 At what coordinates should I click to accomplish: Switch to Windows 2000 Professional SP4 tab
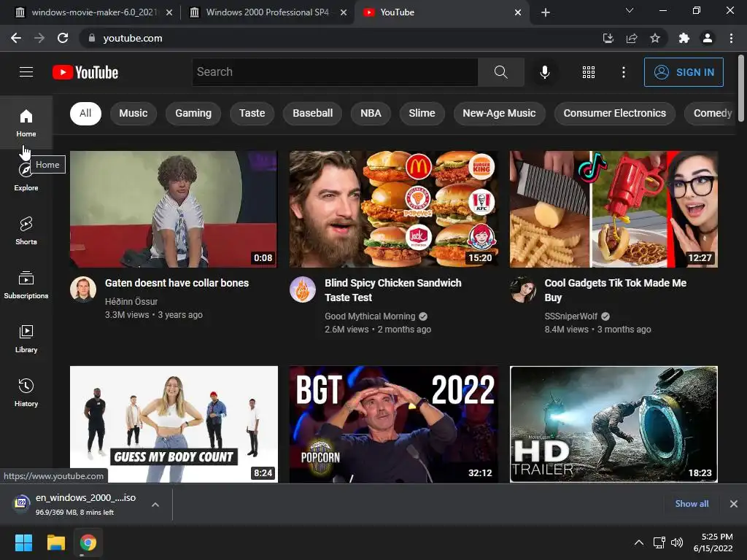coord(267,12)
